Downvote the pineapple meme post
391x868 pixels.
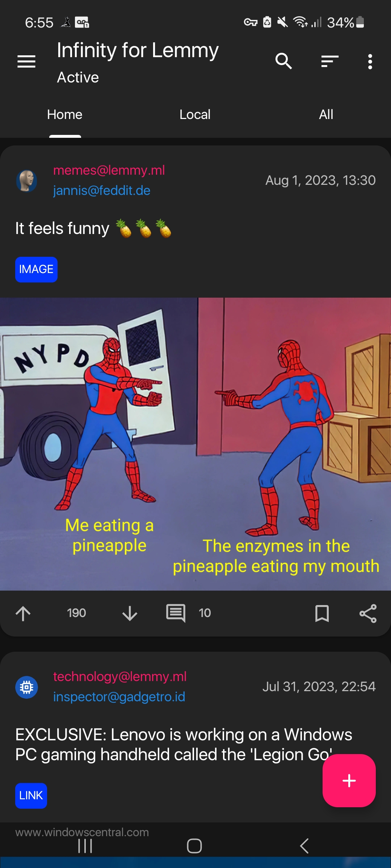(x=130, y=613)
